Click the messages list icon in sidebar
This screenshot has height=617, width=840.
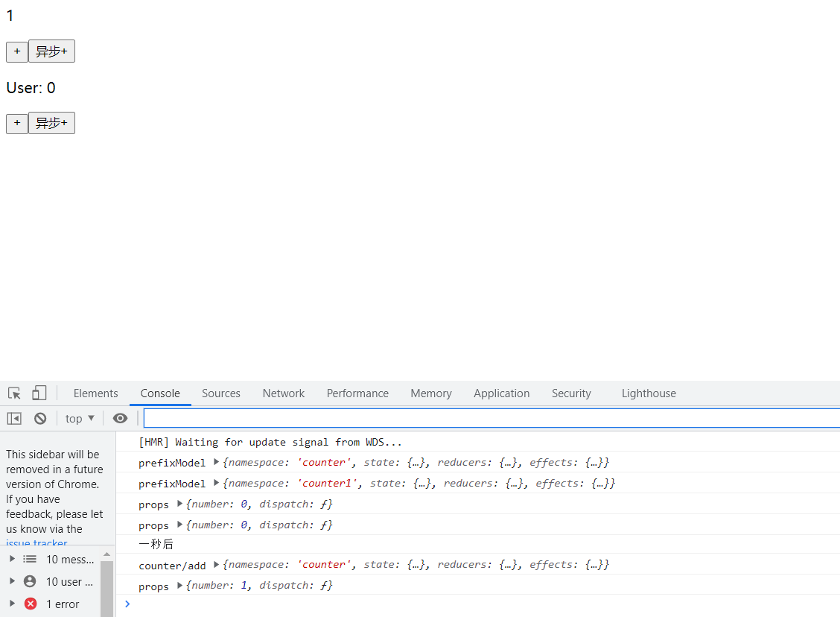coord(30,559)
